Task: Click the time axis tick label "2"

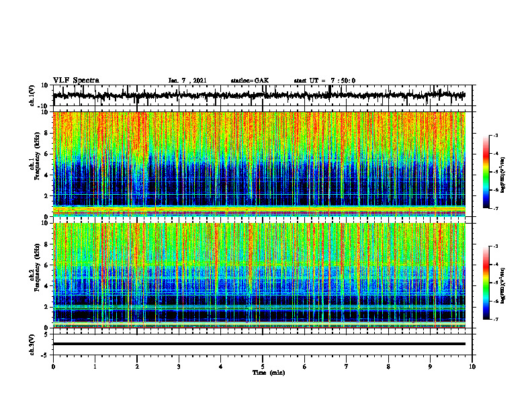Action: coord(137,367)
